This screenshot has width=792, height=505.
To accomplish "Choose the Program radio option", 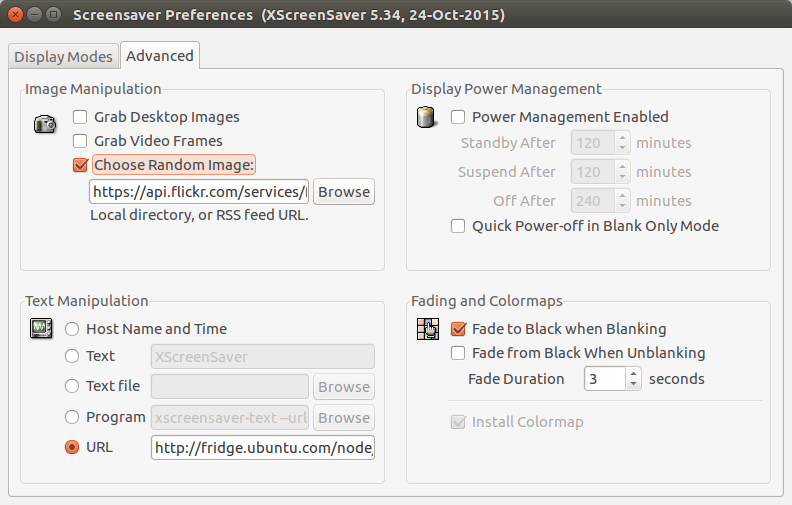I will 72,417.
